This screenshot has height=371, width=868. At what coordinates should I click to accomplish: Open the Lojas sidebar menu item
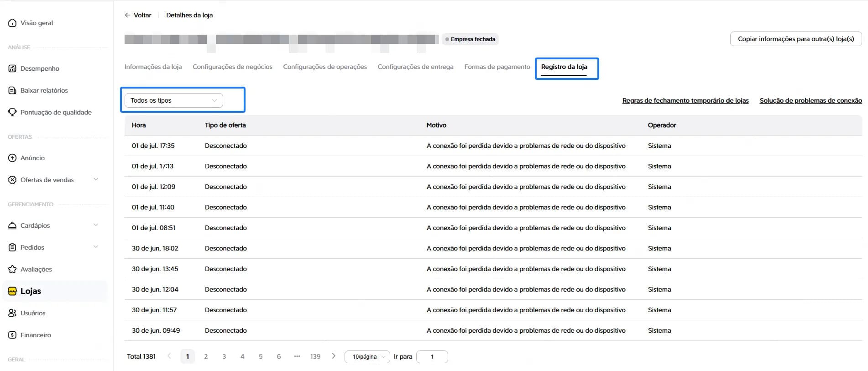coord(55,291)
